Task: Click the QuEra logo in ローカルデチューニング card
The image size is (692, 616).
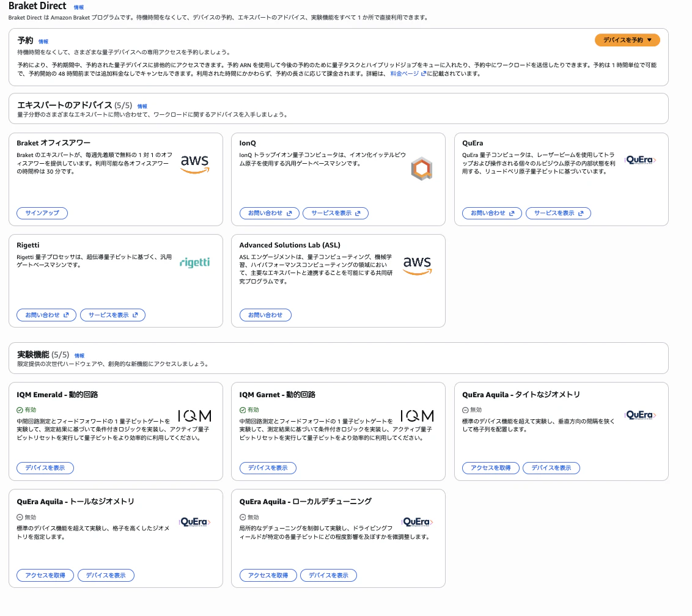Action: click(417, 522)
